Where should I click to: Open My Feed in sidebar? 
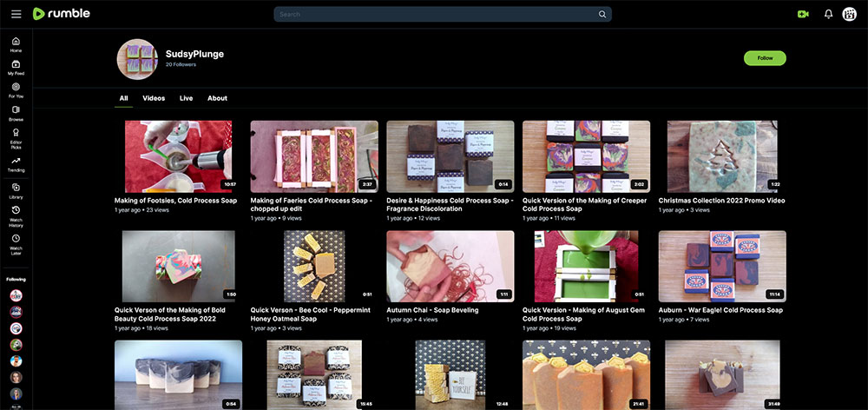pos(16,68)
